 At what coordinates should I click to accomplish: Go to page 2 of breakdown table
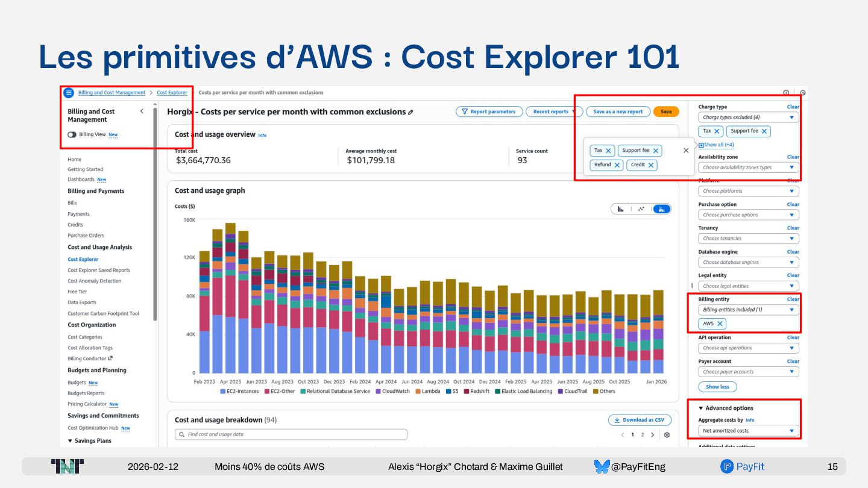point(642,435)
